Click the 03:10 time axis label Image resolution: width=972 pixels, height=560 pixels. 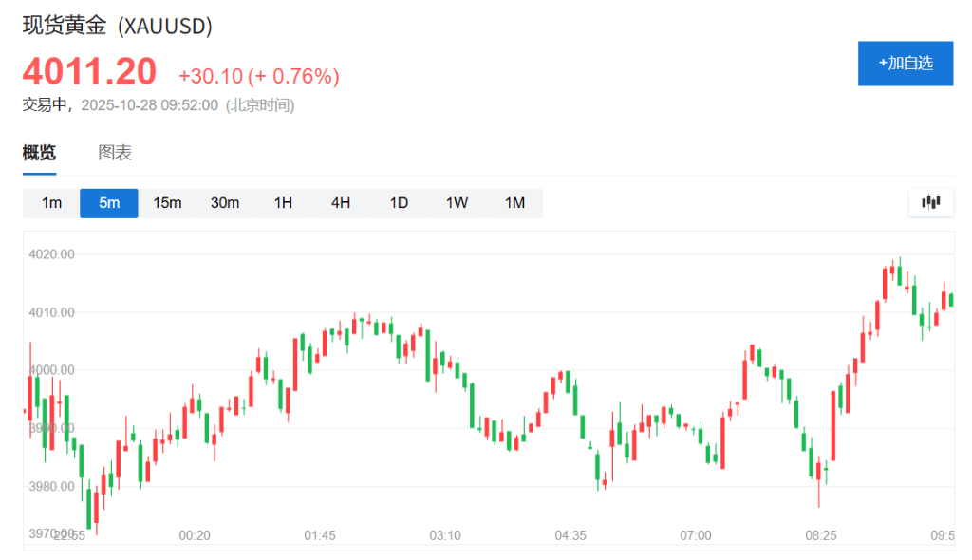pos(445,535)
